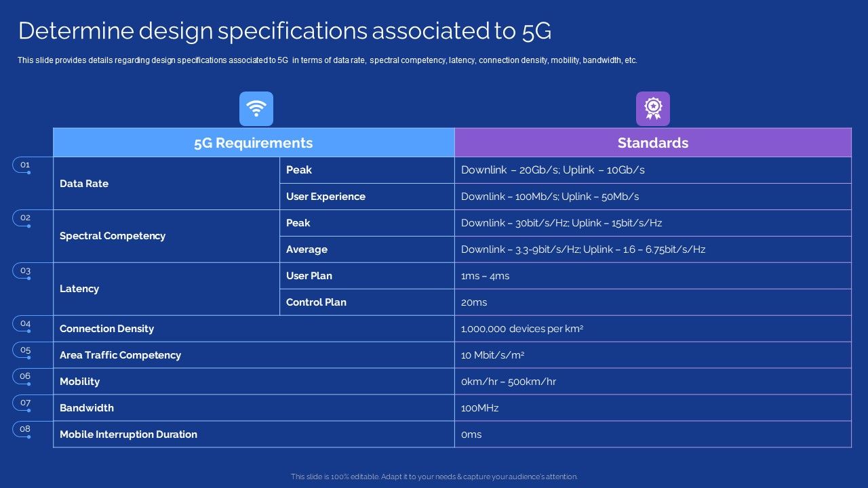The height and width of the screenshot is (488, 868).
Task: Select the Standards header cell
Action: [x=653, y=142]
